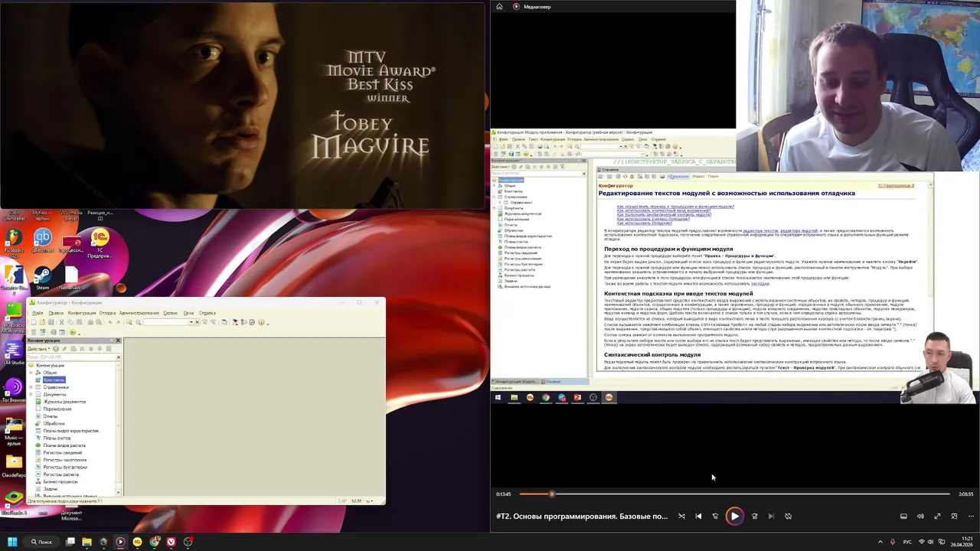The width and height of the screenshot is (980, 551).
Task: Open Windows Start menu
Action: pyautogui.click(x=12, y=542)
